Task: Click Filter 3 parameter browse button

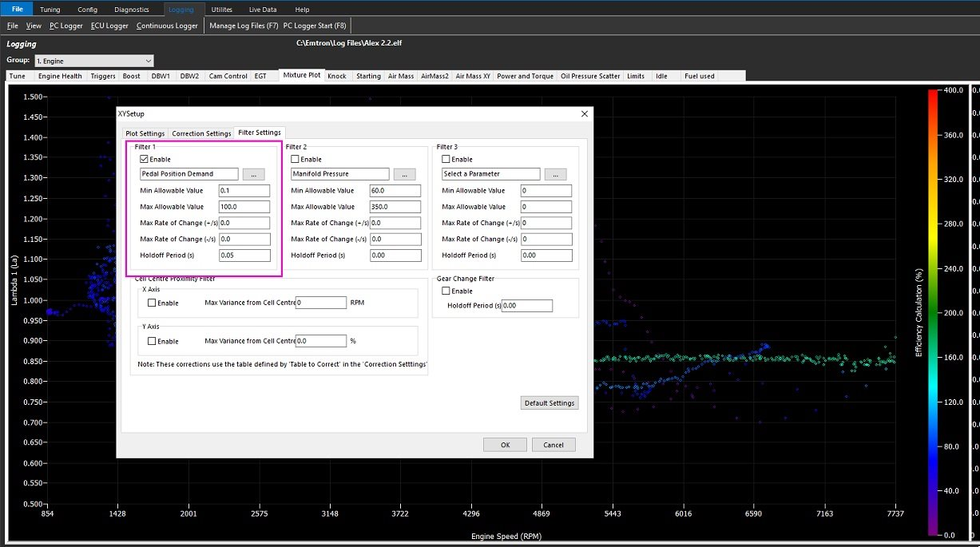Action: [555, 174]
